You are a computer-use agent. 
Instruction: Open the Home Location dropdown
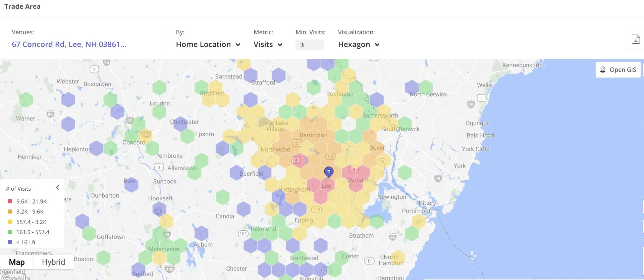(x=208, y=44)
